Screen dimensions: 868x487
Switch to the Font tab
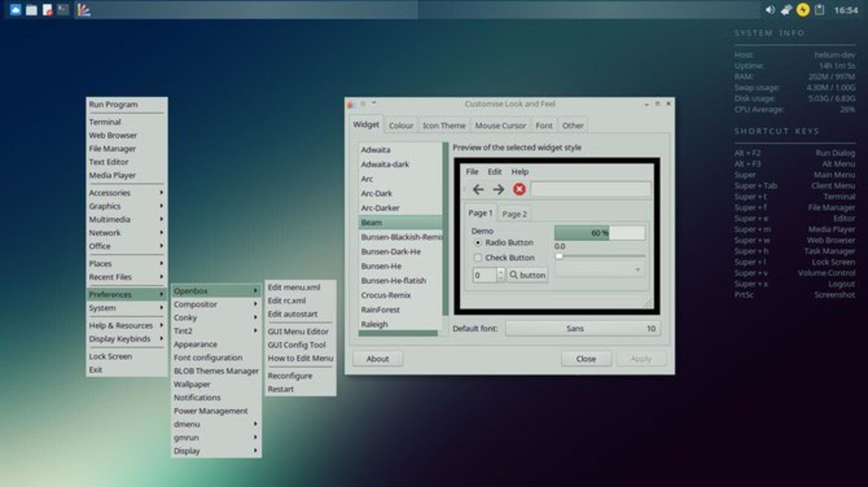[x=544, y=126]
